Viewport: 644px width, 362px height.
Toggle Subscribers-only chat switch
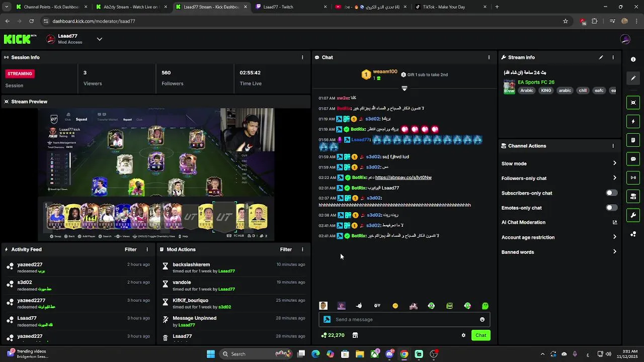coord(611,193)
